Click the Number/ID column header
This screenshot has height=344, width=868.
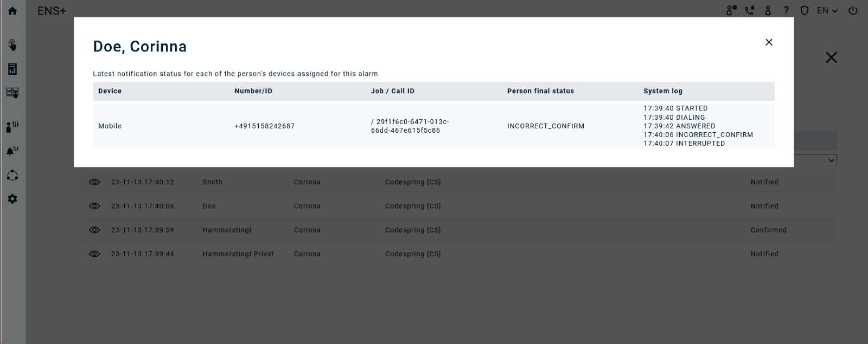pyautogui.click(x=253, y=91)
